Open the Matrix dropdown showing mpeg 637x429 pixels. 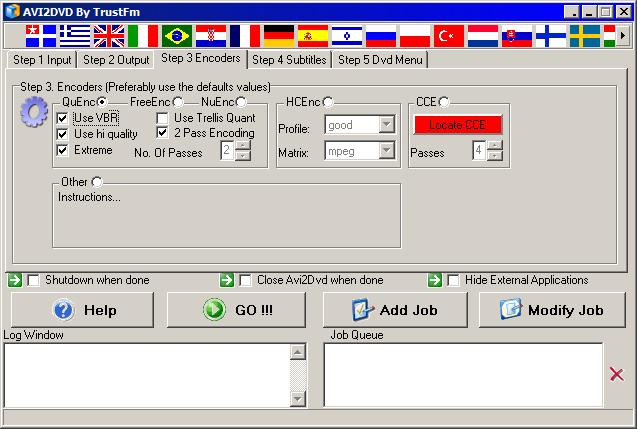tap(387, 151)
